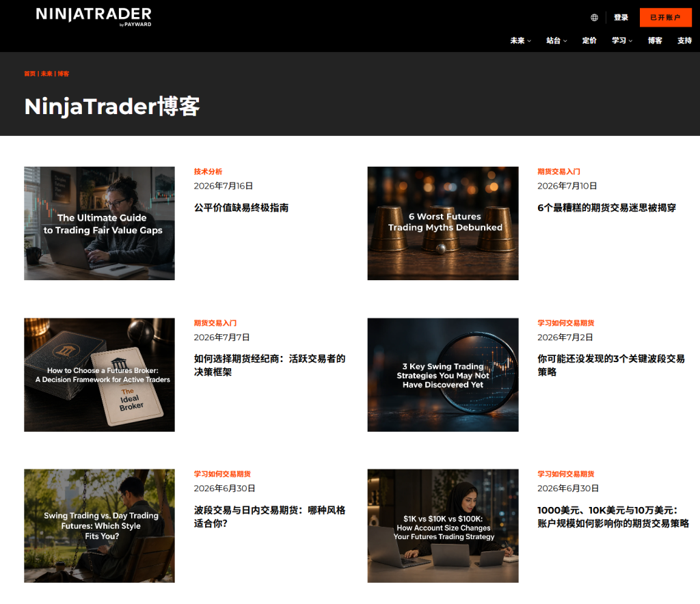
Task: Click the date 2026年7月7日
Action: point(221,338)
